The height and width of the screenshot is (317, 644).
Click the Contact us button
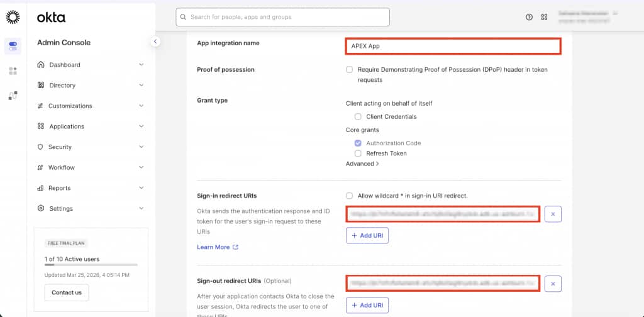tap(67, 292)
